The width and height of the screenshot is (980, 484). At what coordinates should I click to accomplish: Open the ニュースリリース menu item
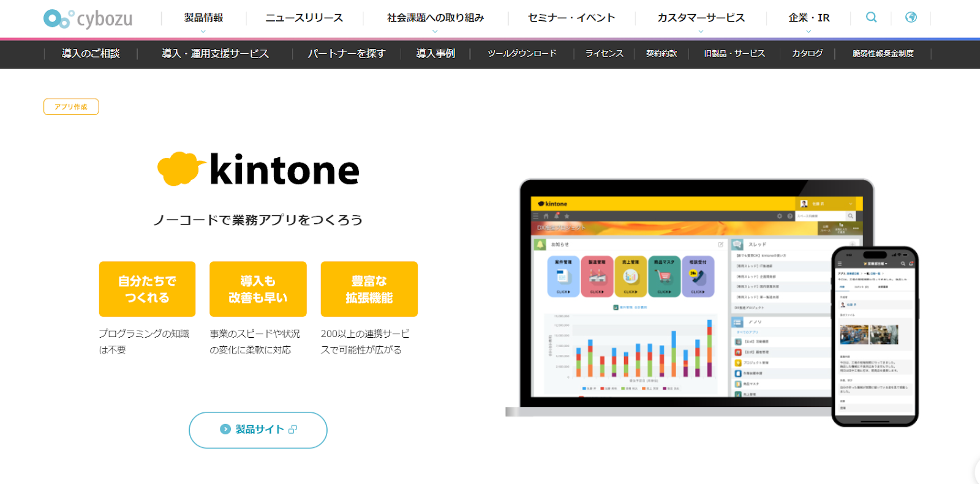(304, 18)
